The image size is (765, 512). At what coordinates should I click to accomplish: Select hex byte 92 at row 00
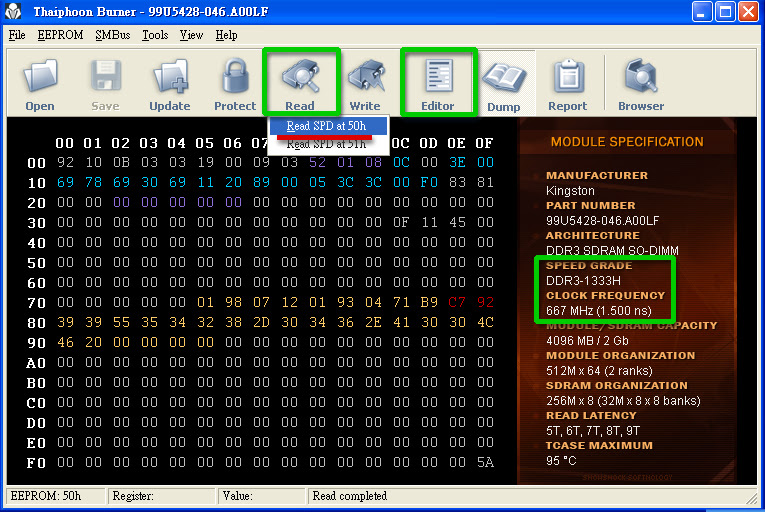click(66, 162)
